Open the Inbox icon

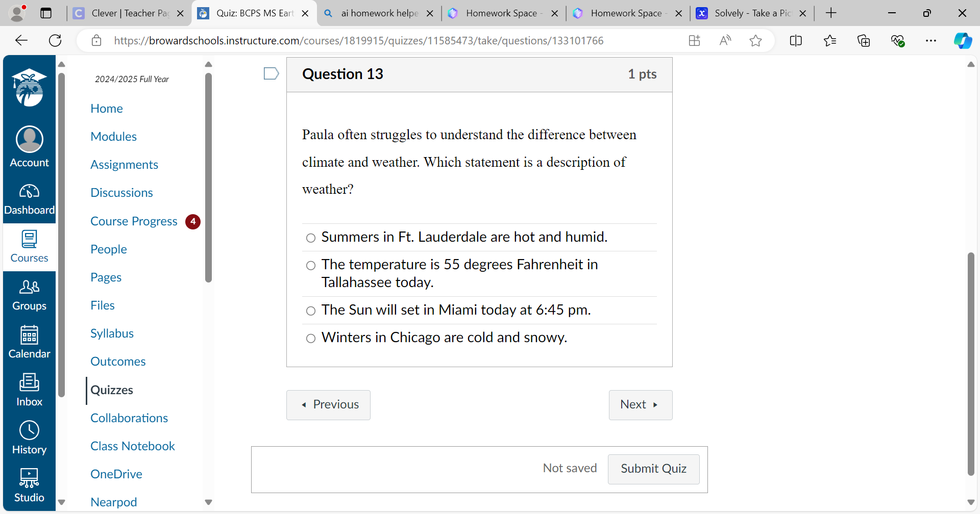[29, 390]
